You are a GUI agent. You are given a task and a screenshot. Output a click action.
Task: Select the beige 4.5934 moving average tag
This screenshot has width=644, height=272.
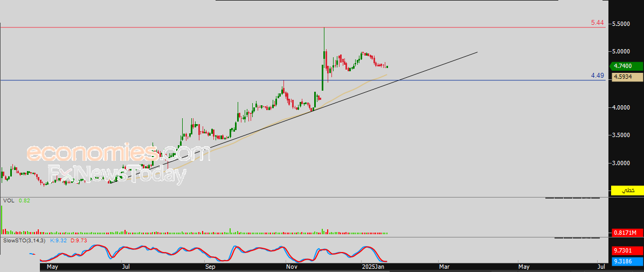627,77
